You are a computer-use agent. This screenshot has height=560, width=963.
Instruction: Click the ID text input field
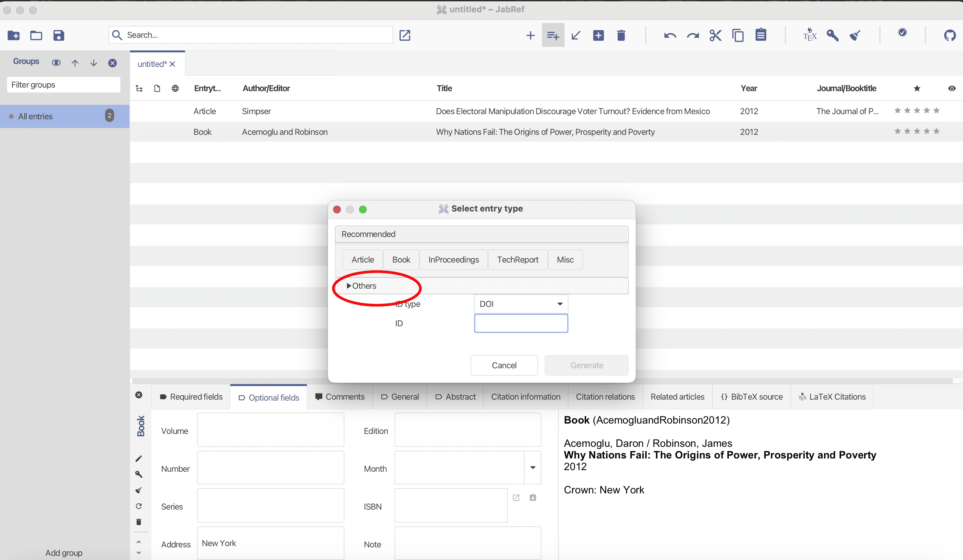point(521,324)
